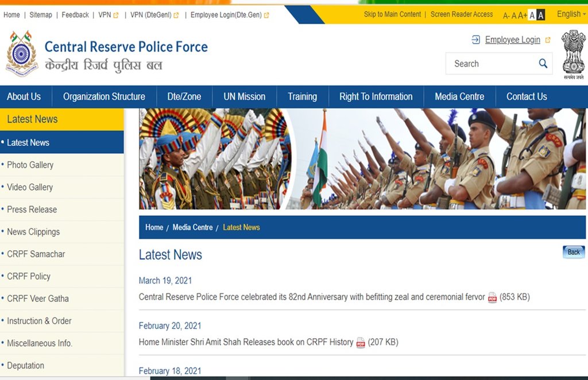Open the Organization Structure menu
The image size is (588, 380).
tap(105, 96)
